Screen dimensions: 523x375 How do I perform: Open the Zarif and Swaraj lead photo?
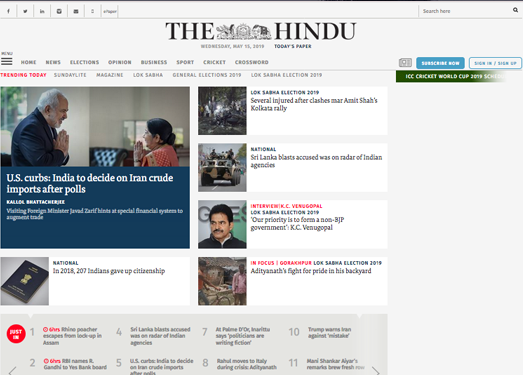coord(95,126)
